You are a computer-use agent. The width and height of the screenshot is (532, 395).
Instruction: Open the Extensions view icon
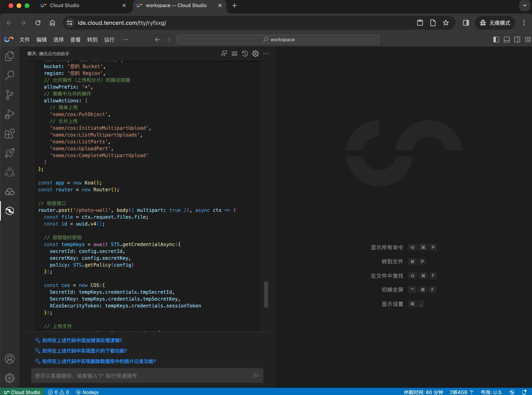(9, 134)
